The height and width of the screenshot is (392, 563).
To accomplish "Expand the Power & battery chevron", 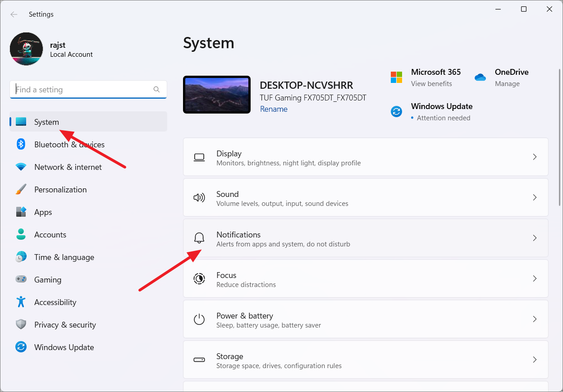I will tap(535, 319).
